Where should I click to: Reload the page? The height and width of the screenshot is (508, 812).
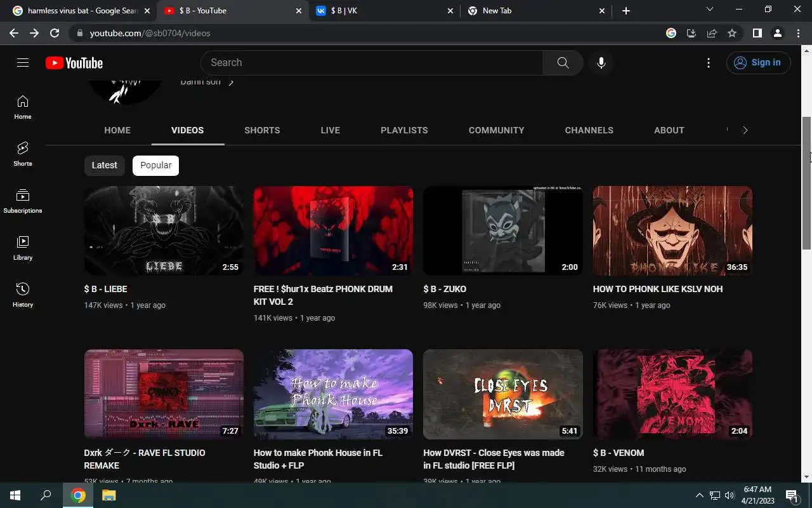[55, 33]
